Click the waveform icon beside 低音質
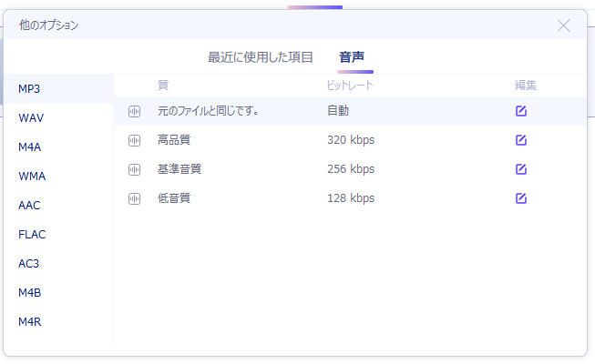 click(x=134, y=198)
